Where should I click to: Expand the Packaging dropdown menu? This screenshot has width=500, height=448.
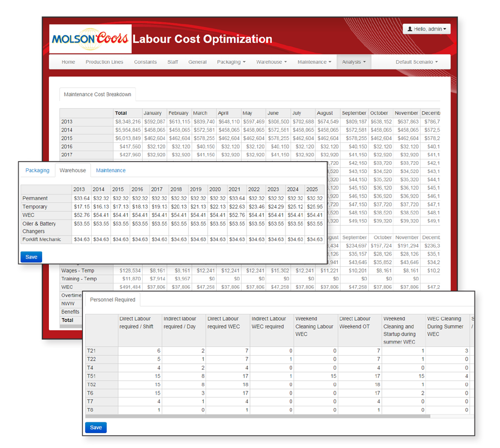tap(231, 62)
